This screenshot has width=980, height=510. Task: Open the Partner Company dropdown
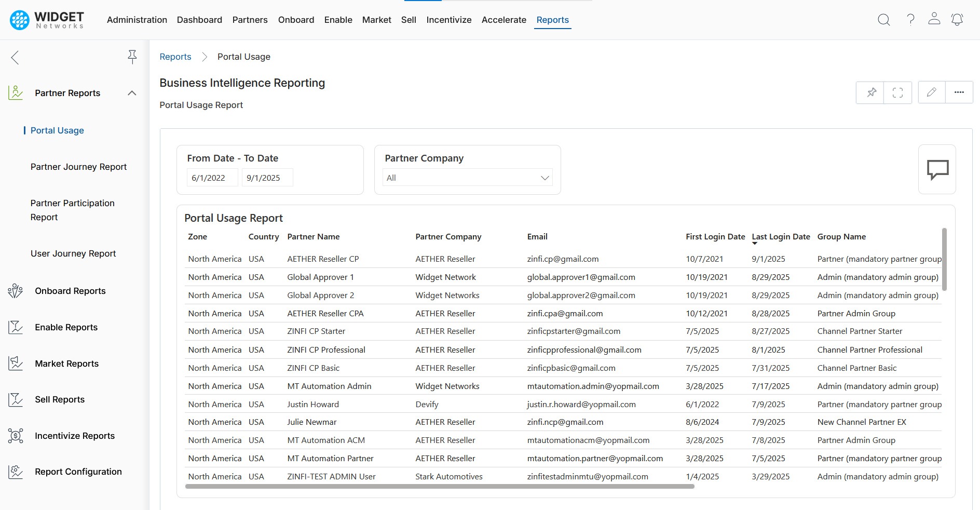(467, 178)
